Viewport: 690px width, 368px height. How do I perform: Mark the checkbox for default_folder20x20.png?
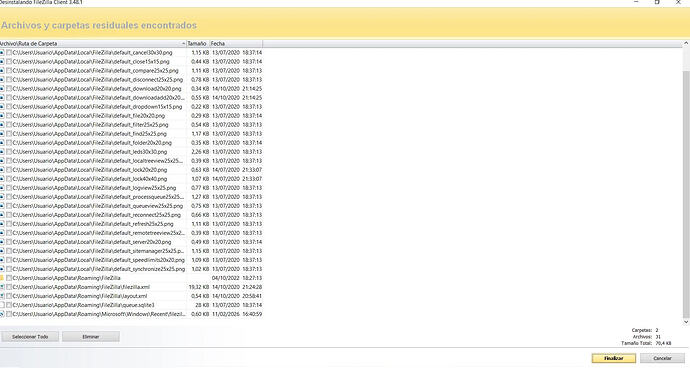(x=9, y=143)
